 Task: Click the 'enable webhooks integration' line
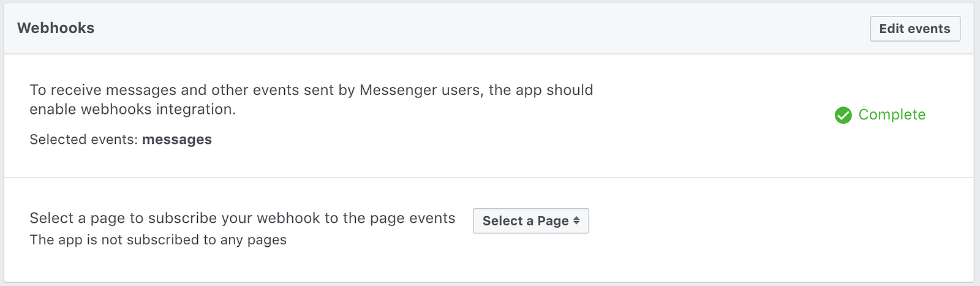click(132, 110)
